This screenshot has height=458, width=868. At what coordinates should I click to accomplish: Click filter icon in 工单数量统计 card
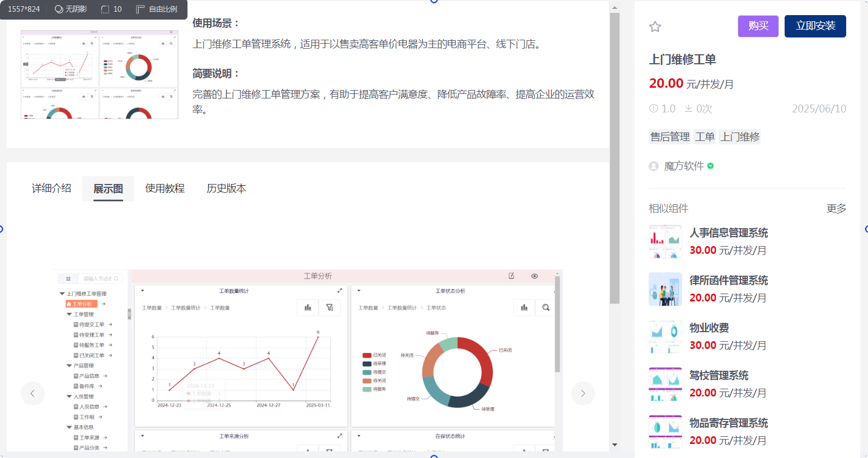(330, 308)
